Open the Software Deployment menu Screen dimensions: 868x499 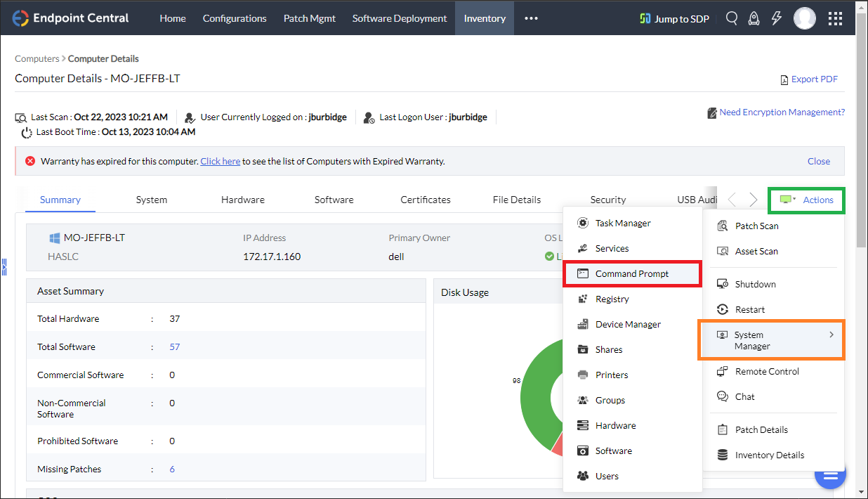[x=400, y=18]
